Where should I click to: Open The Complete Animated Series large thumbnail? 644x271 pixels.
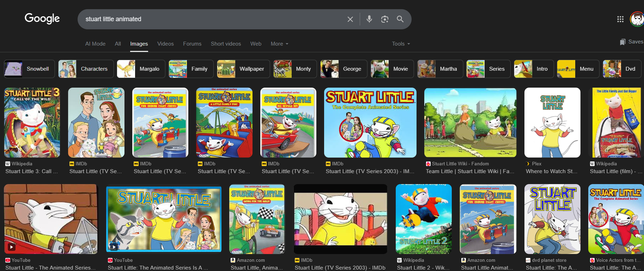click(x=370, y=123)
